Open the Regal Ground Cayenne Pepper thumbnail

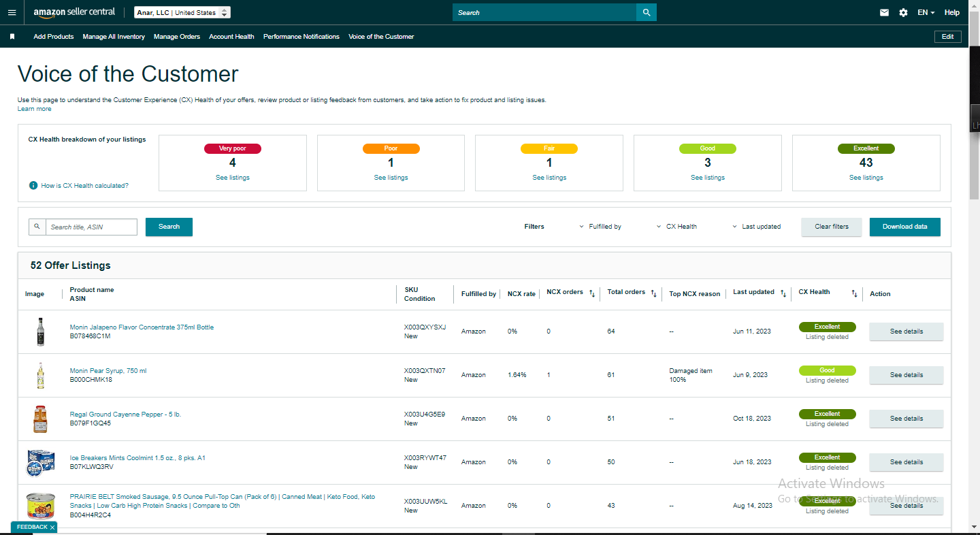point(41,419)
